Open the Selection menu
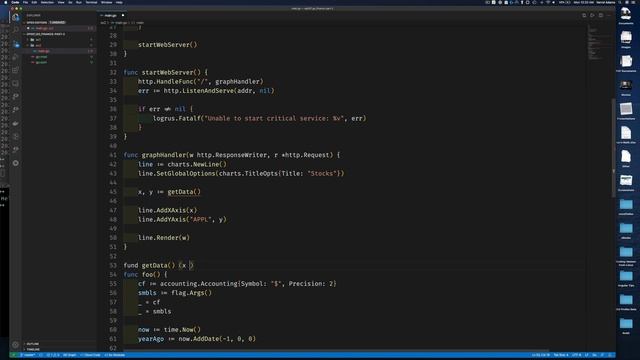The width and height of the screenshot is (640, 360). [x=47, y=2]
